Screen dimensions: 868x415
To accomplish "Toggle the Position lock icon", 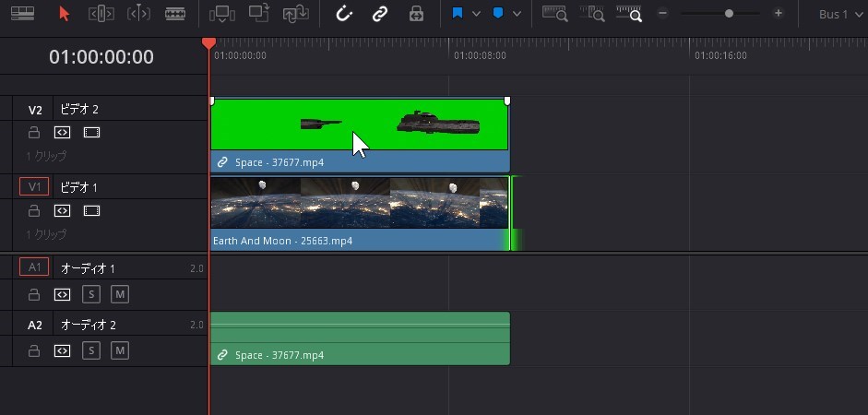I will (416, 14).
